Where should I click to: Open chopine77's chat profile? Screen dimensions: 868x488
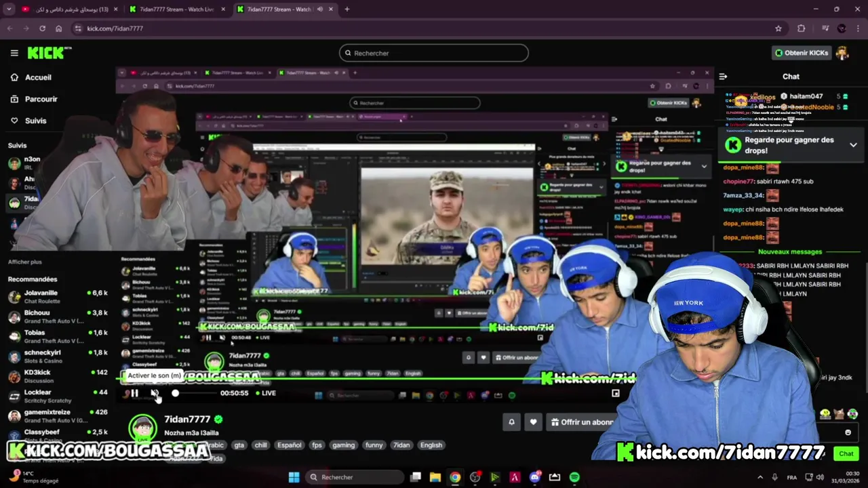point(739,182)
